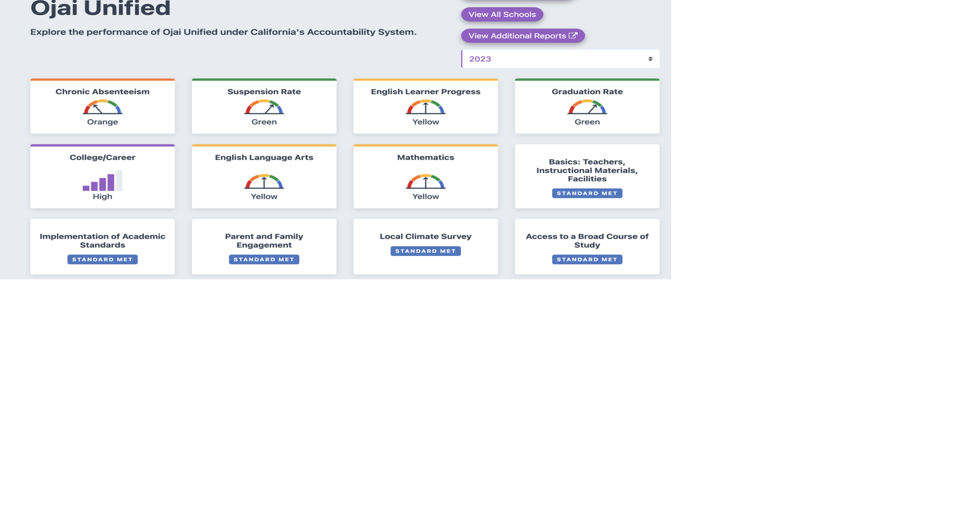
Task: Click the English Learner Progress gauge icon
Action: (426, 107)
